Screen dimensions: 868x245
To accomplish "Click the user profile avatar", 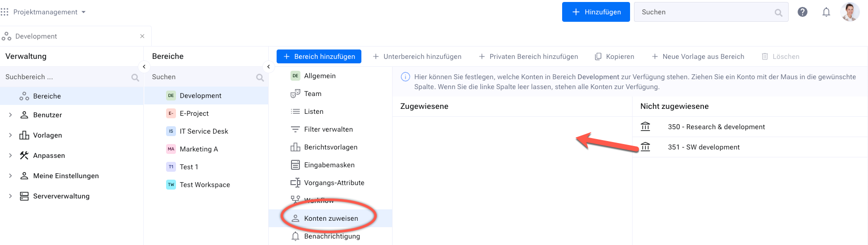I will [x=850, y=12].
